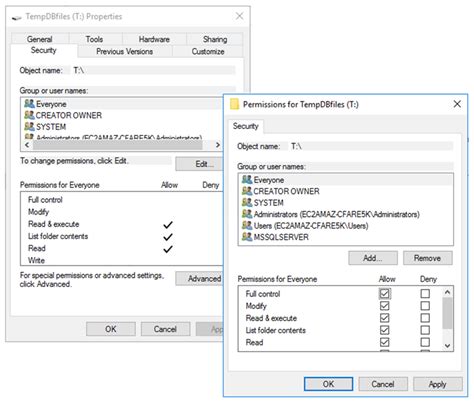Click the folder icon in Permissions title bar
Screen dimensions: 474x404
pos(235,104)
